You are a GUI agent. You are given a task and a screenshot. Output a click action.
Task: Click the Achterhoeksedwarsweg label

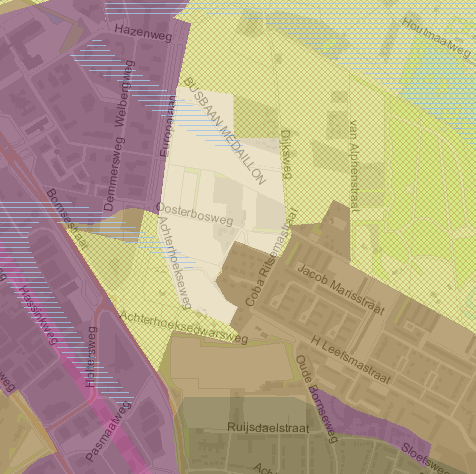(184, 327)
